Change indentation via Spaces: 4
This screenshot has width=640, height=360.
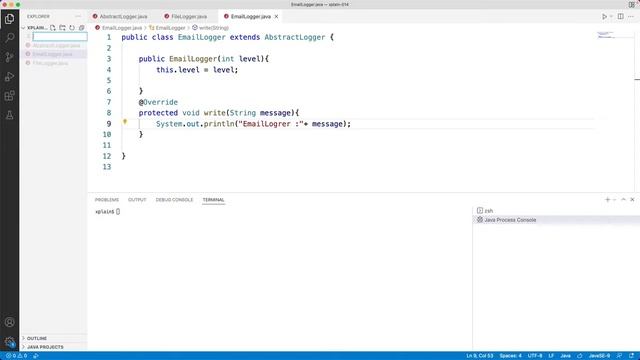(x=510, y=356)
